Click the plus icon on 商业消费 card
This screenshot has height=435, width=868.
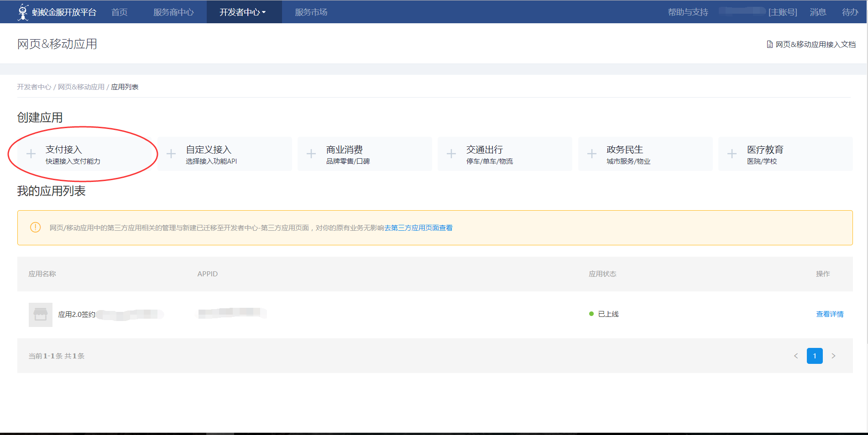(311, 154)
